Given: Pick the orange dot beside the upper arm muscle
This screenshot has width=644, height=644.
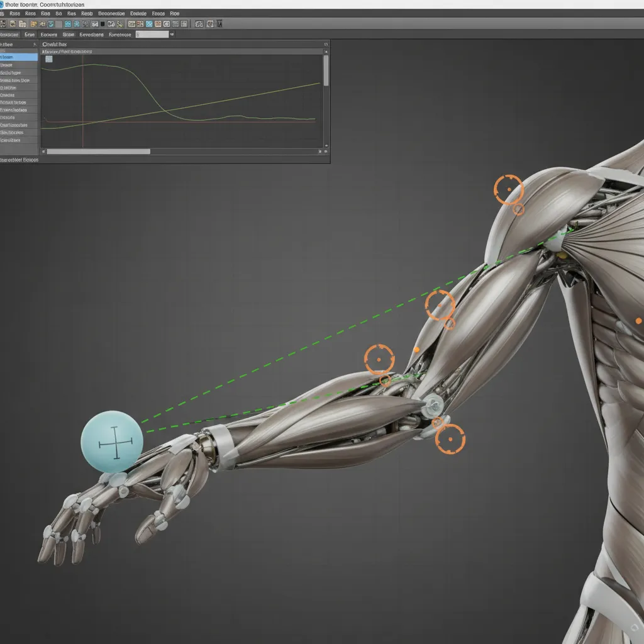Looking at the screenshot, I should 416,350.
